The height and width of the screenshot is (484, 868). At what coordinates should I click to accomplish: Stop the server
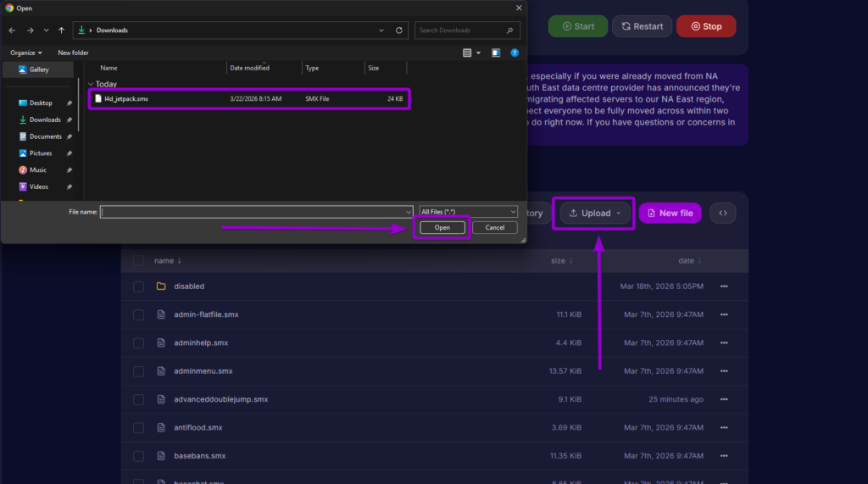point(706,26)
